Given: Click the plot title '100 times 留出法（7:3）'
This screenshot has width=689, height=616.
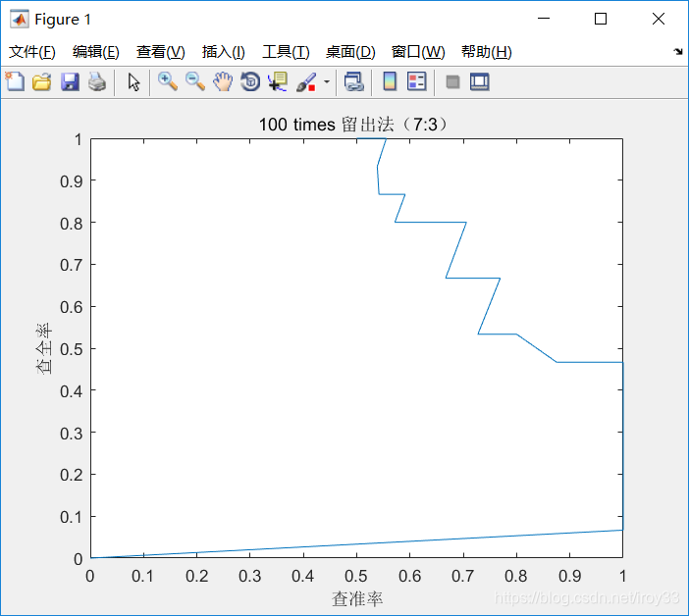Looking at the screenshot, I should (x=353, y=125).
